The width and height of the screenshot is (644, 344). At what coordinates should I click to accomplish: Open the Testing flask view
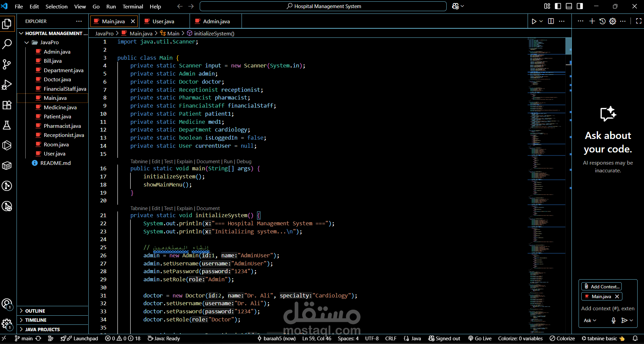(x=7, y=125)
